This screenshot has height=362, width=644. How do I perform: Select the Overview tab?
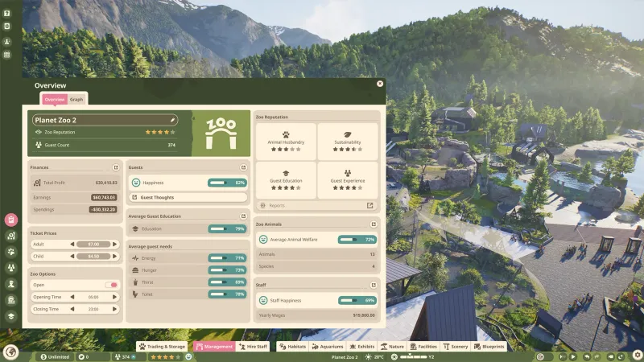tap(54, 99)
